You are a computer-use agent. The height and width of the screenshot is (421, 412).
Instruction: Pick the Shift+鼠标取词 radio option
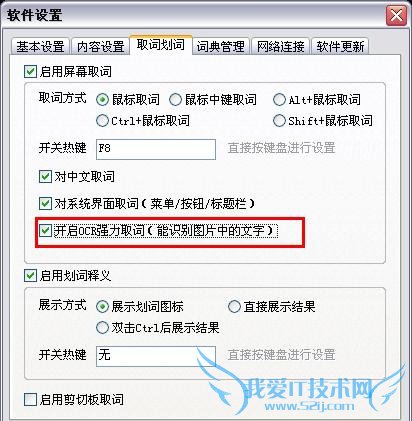[279, 120]
